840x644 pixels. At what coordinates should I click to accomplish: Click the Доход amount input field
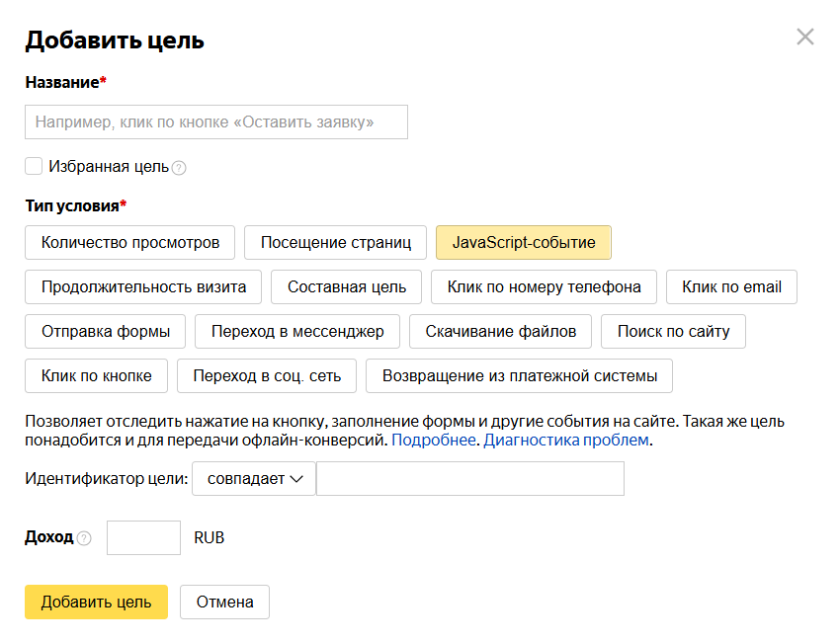click(x=143, y=538)
